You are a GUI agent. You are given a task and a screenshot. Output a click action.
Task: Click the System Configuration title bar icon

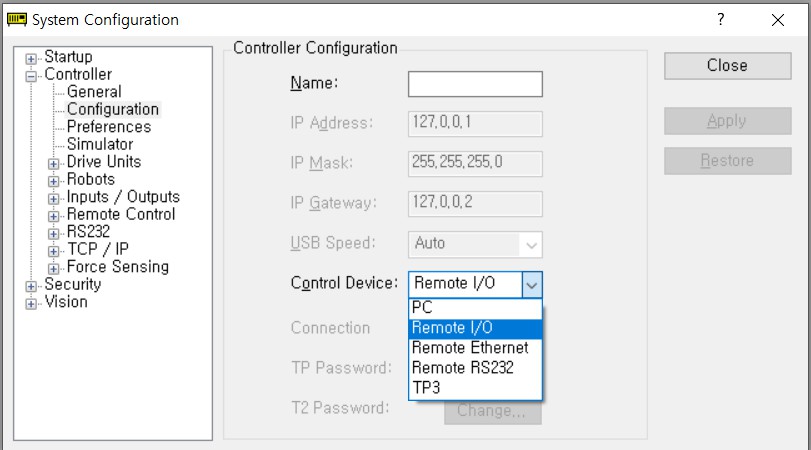[17, 20]
